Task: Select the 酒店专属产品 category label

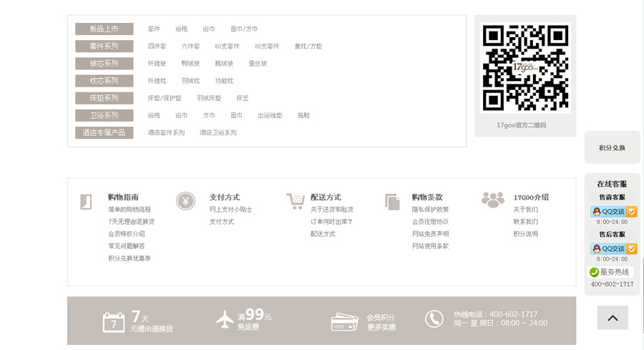Action: pyautogui.click(x=104, y=132)
